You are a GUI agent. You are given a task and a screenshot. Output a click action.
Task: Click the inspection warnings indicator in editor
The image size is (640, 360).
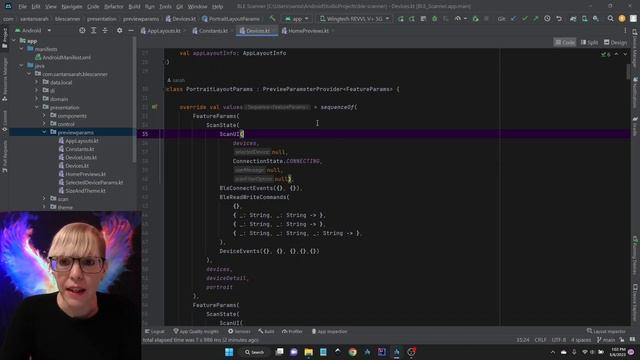[x=606, y=54]
